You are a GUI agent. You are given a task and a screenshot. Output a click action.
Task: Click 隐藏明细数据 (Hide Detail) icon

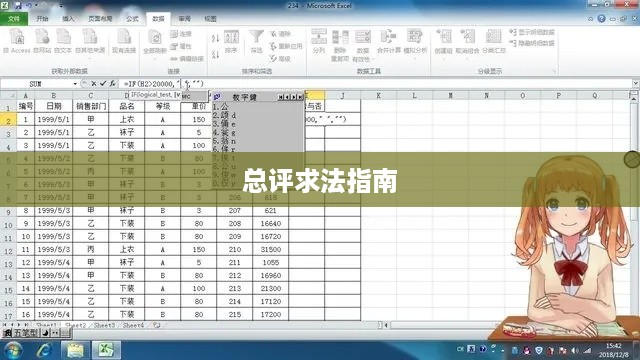tap(532, 42)
